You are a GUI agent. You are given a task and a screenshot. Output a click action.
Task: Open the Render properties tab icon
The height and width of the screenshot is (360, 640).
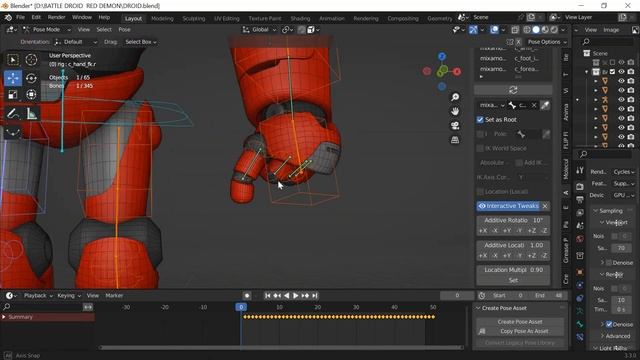click(580, 186)
